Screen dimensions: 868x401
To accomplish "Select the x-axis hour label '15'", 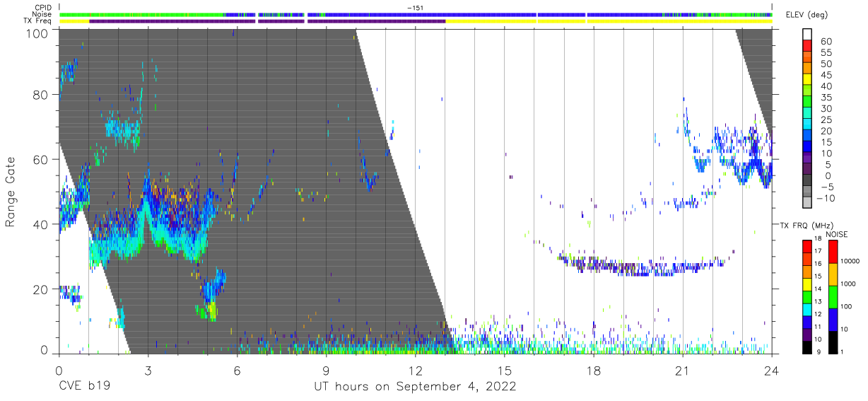I will click(x=505, y=370).
